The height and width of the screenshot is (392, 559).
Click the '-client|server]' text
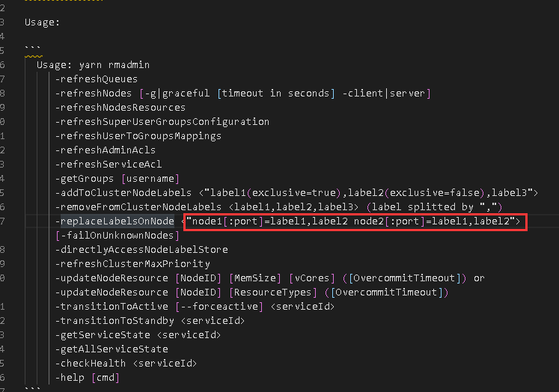tap(386, 94)
